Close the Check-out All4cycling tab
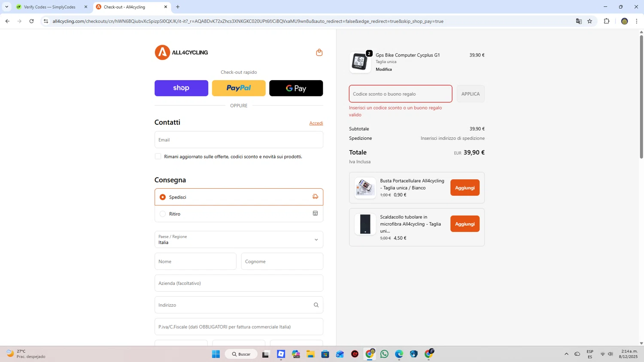The width and height of the screenshot is (644, 362). (166, 7)
